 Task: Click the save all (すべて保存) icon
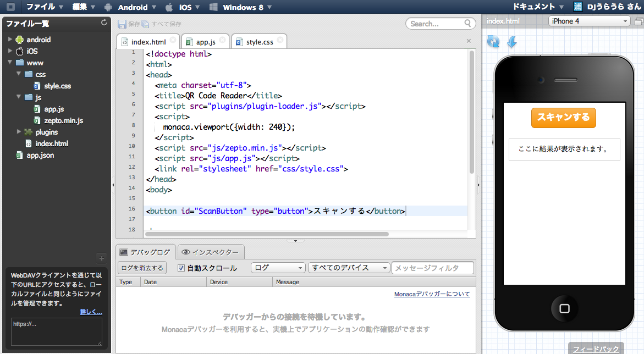(145, 24)
